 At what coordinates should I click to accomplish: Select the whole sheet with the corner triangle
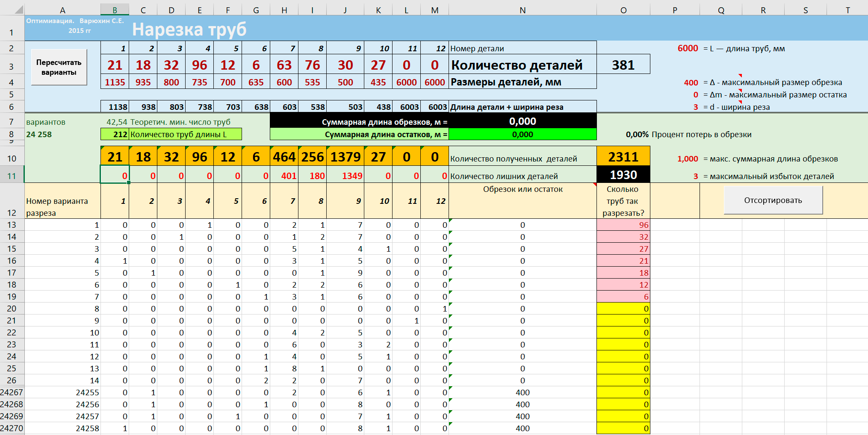tap(18, 9)
